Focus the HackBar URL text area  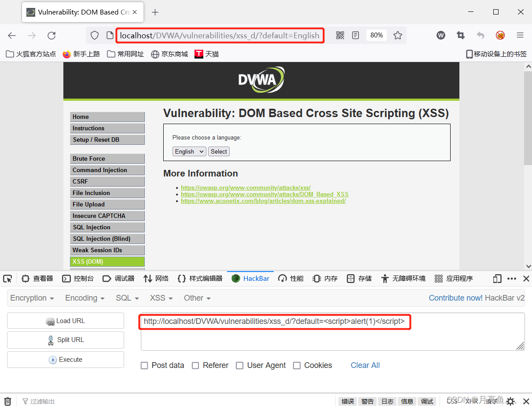pos(333,332)
